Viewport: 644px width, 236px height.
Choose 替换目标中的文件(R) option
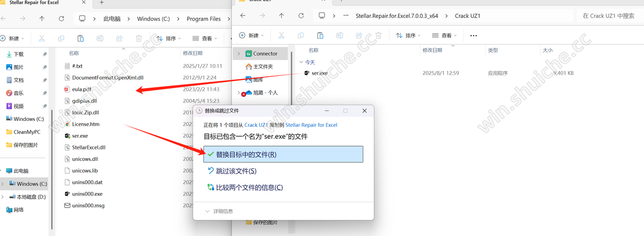283,154
